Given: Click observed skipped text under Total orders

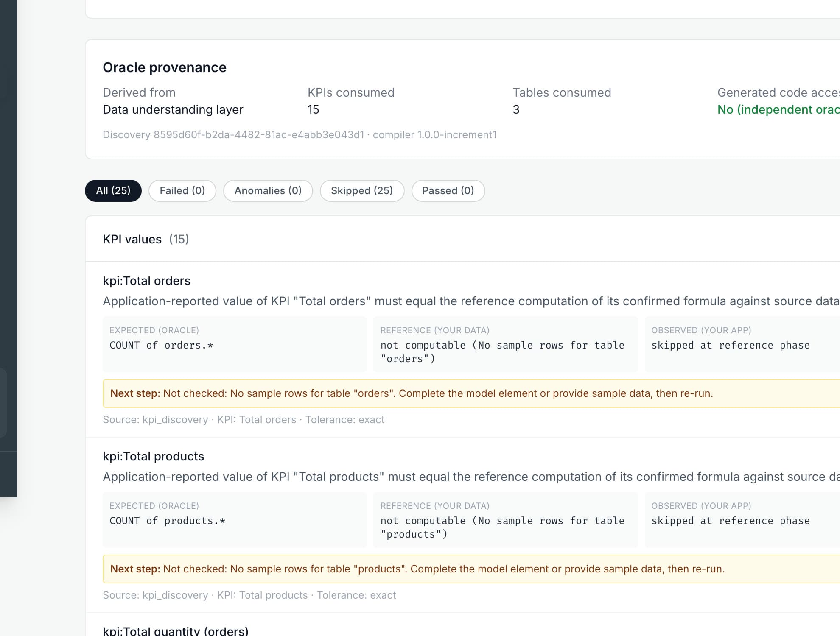Looking at the screenshot, I should tap(731, 345).
